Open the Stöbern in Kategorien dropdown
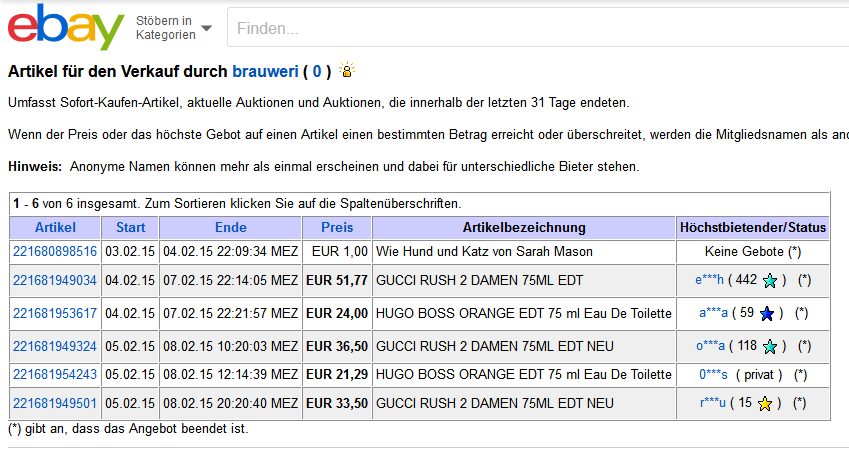Viewport: 849px width, 468px height. click(173, 28)
